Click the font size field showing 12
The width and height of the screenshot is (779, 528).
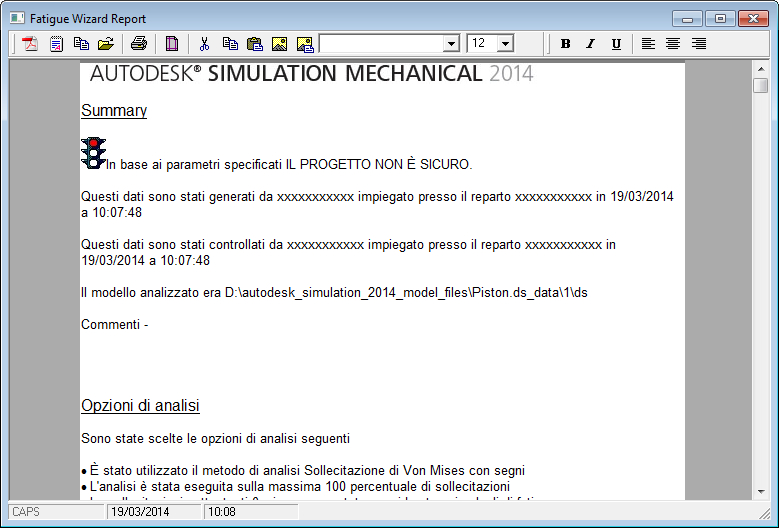[x=482, y=44]
